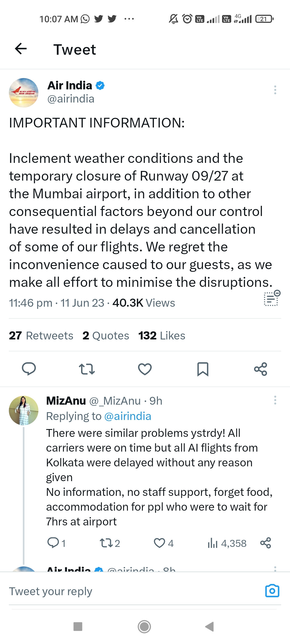Attach photo using camera icon

click(272, 591)
